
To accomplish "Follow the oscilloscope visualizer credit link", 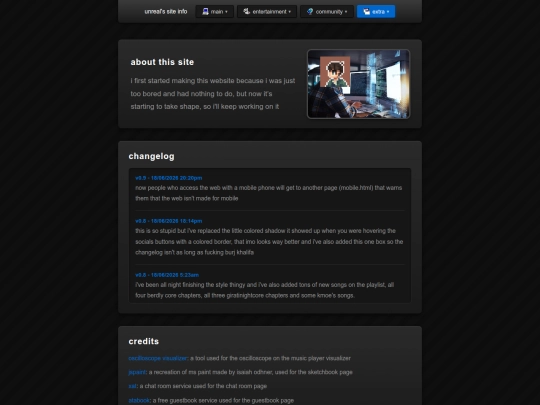I will point(158,358).
